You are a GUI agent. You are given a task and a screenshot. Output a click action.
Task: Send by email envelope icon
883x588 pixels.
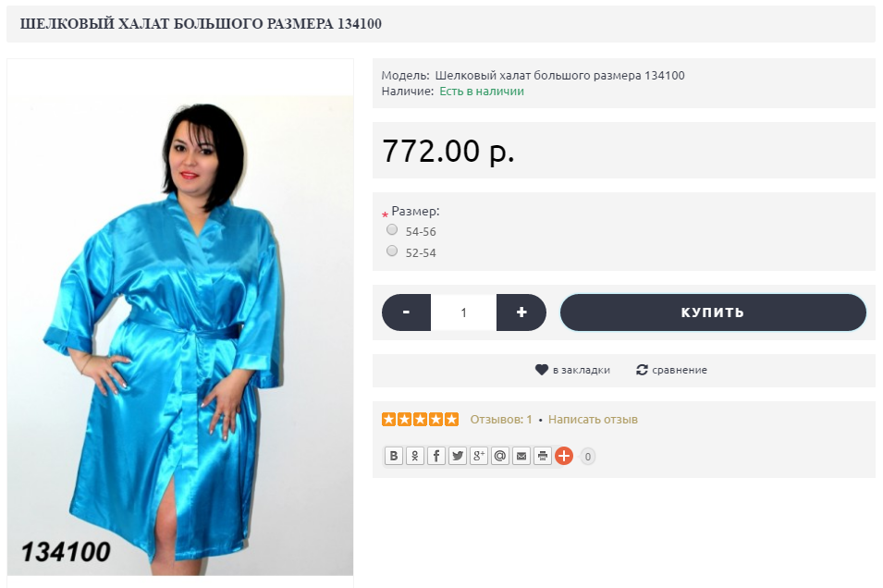click(x=521, y=456)
